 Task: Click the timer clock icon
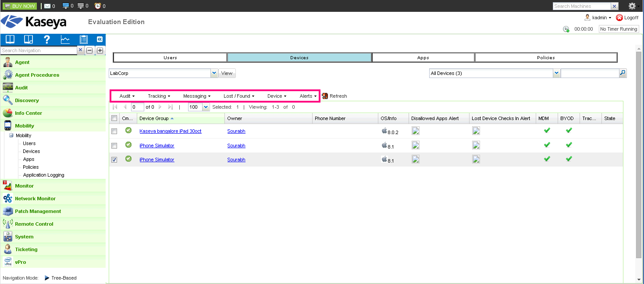[x=566, y=29]
